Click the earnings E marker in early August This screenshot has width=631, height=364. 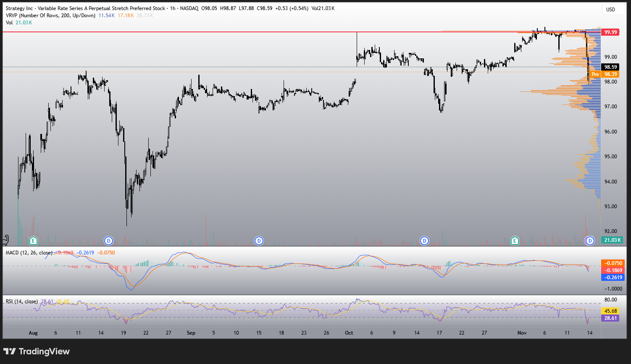(33, 241)
